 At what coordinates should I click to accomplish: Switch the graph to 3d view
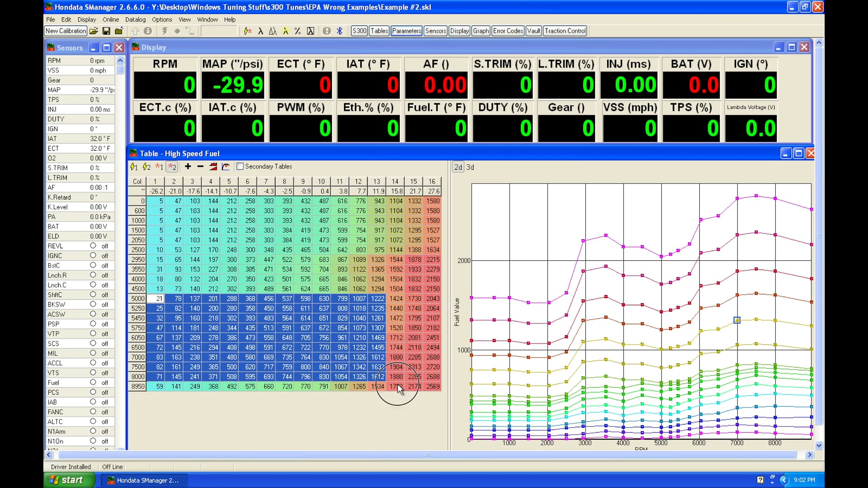pyautogui.click(x=470, y=167)
